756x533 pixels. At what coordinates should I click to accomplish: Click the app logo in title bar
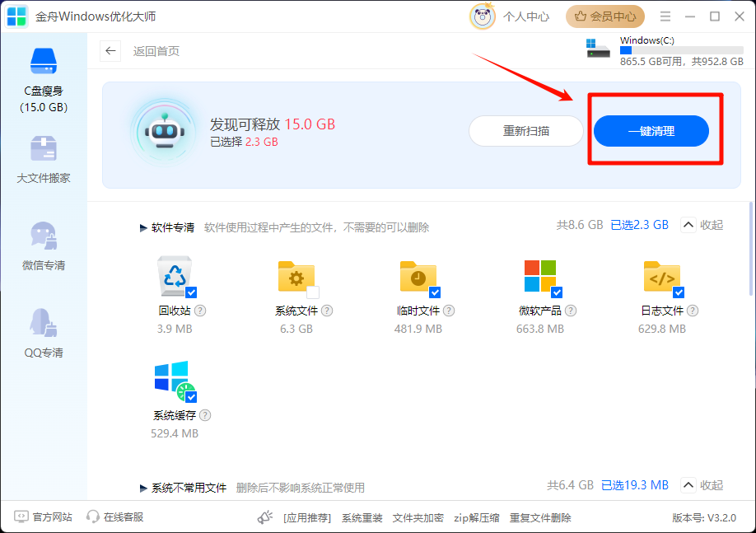pos(16,16)
